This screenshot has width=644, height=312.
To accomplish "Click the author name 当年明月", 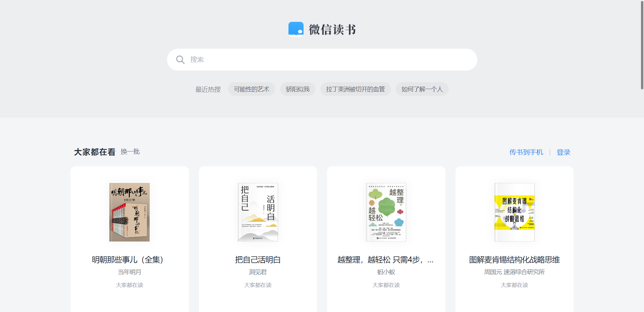I will [129, 272].
